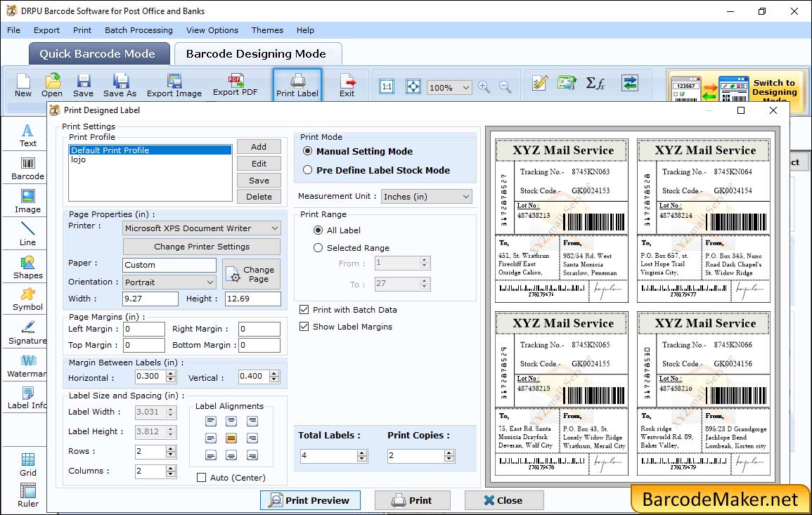Screen dimensions: 812x515
Task: Click the Exit toolbar icon
Action: [x=347, y=85]
